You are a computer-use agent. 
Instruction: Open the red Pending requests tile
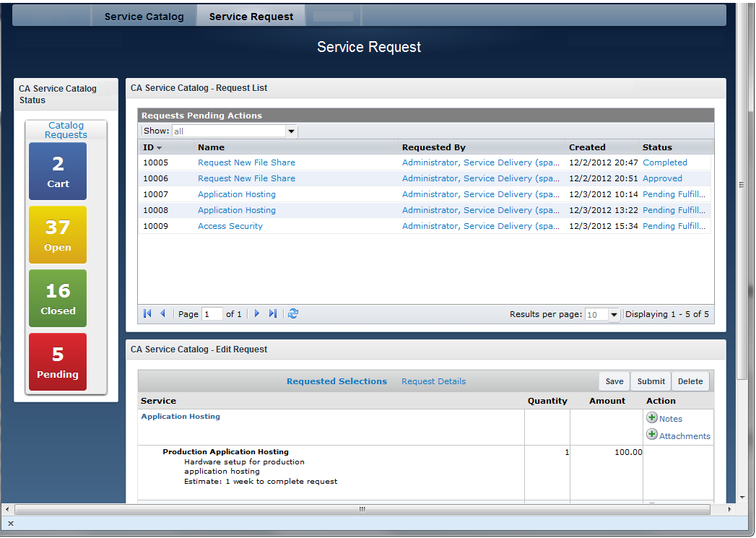(x=58, y=362)
